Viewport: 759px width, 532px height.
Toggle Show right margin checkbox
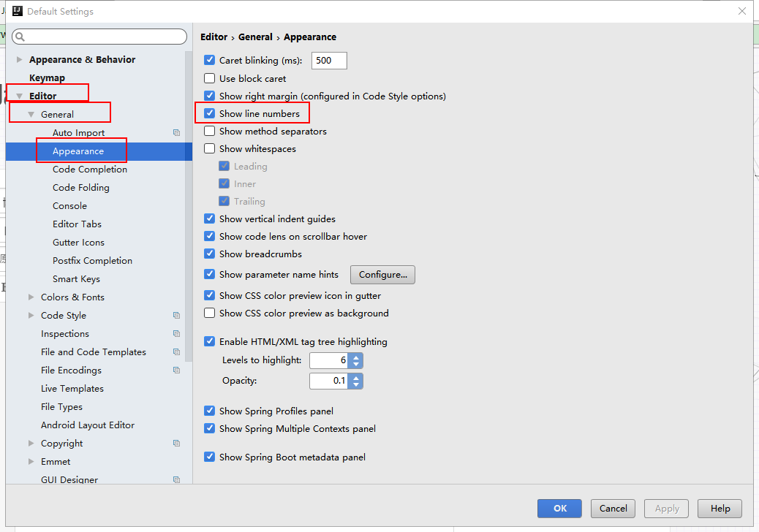tap(210, 96)
